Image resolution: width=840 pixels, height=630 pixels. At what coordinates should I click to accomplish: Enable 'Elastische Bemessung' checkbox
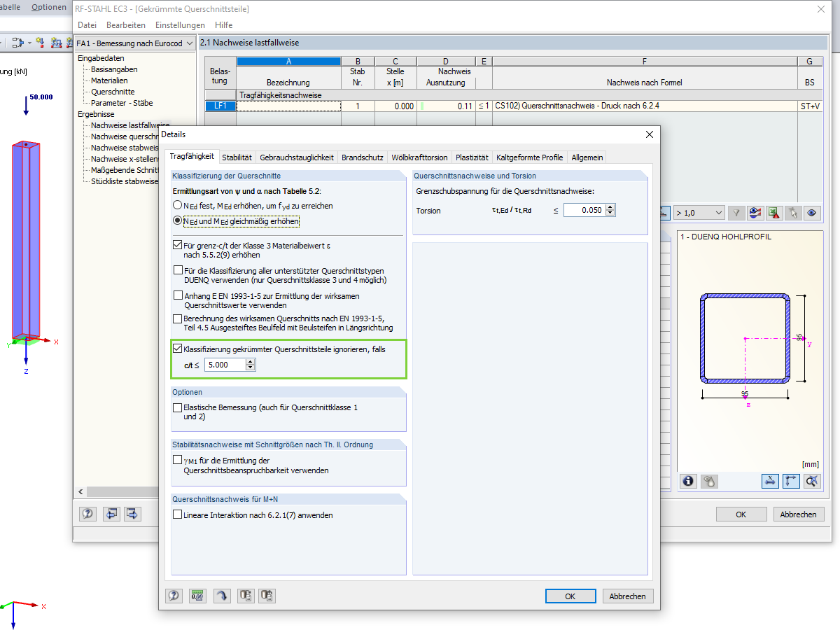[177, 407]
